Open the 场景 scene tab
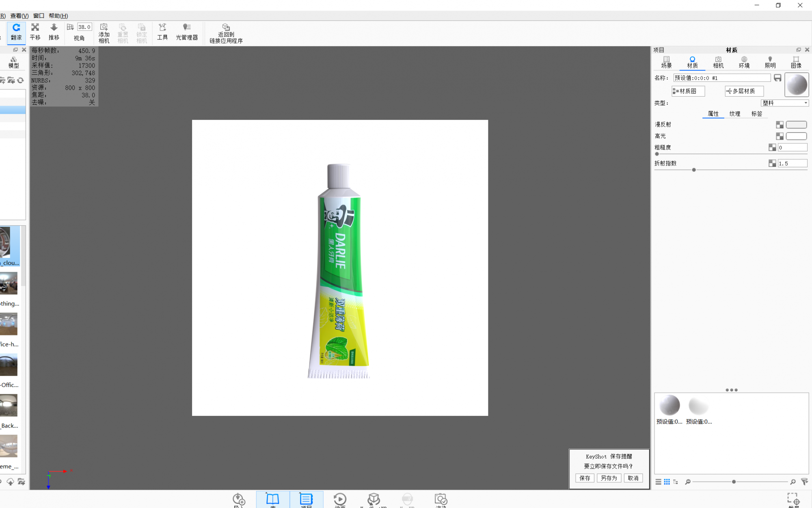812x508 pixels. tap(666, 62)
